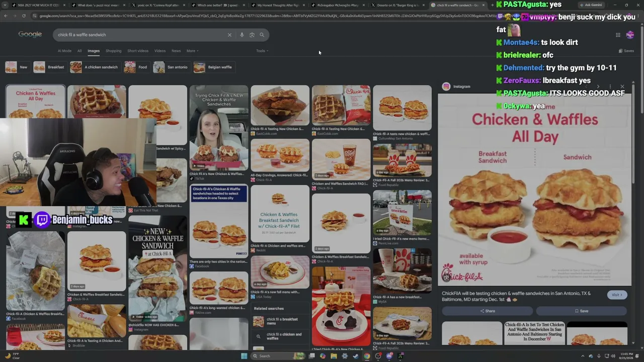Share the previewed image

[x=487, y=311]
